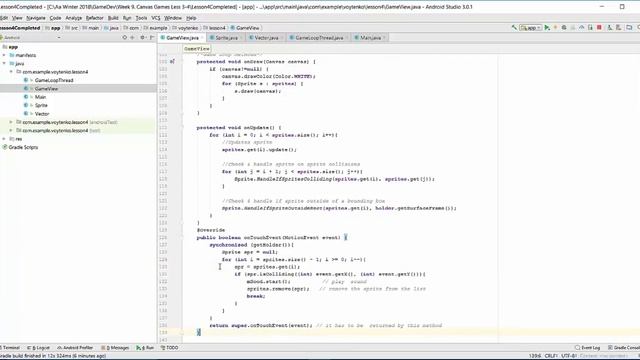Open the View menu

tap(17, 18)
